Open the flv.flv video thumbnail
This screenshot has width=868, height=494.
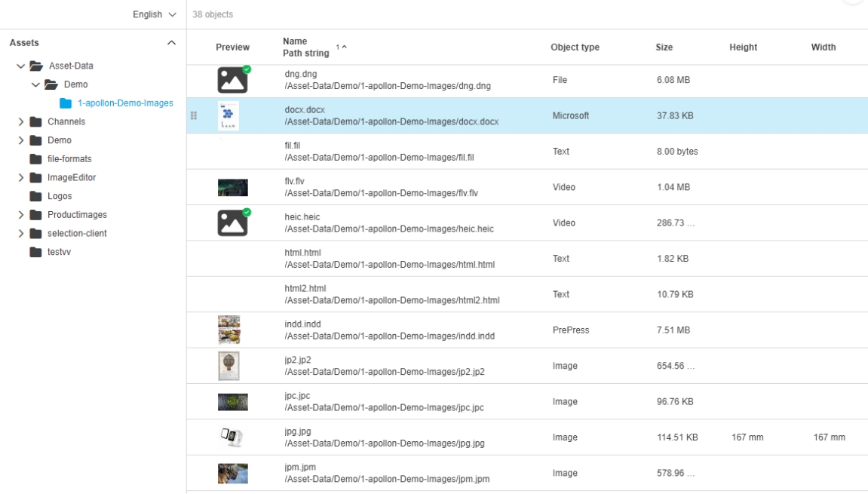pyautogui.click(x=232, y=187)
